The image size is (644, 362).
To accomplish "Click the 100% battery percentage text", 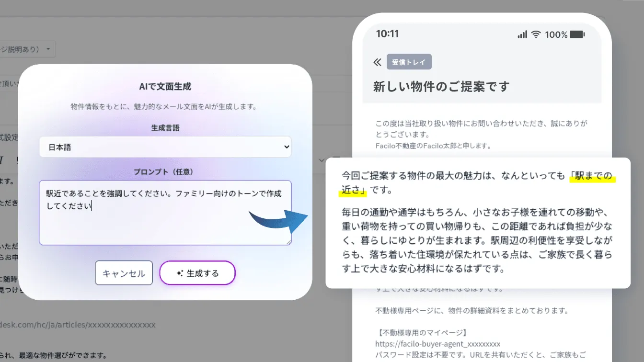I will (556, 34).
